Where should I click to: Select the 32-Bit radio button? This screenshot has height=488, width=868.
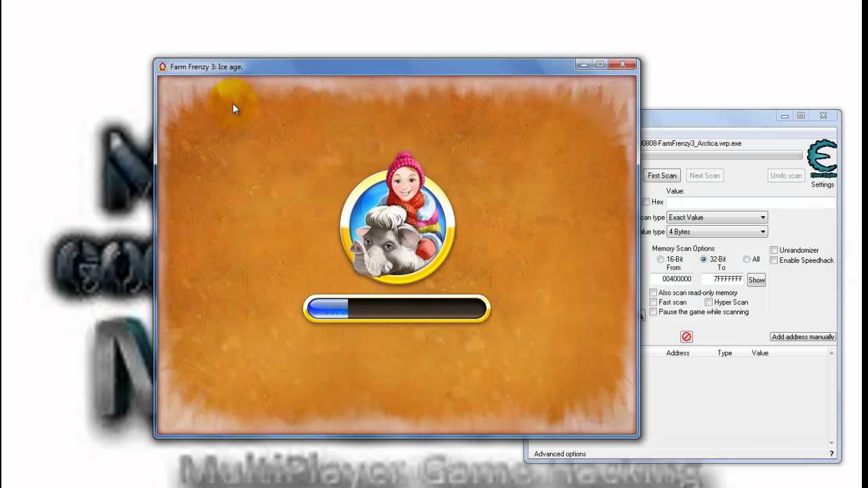[703, 260]
